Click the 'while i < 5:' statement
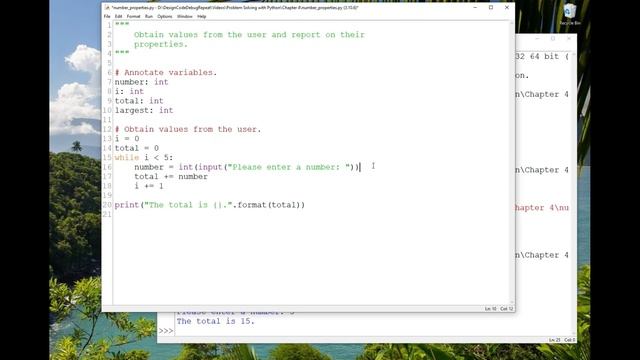 (144, 158)
